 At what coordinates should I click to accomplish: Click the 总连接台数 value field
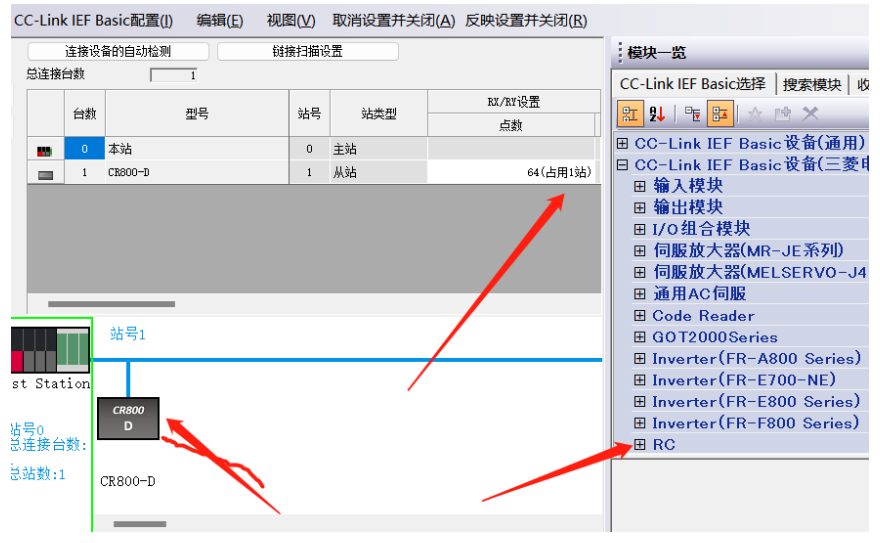174,75
